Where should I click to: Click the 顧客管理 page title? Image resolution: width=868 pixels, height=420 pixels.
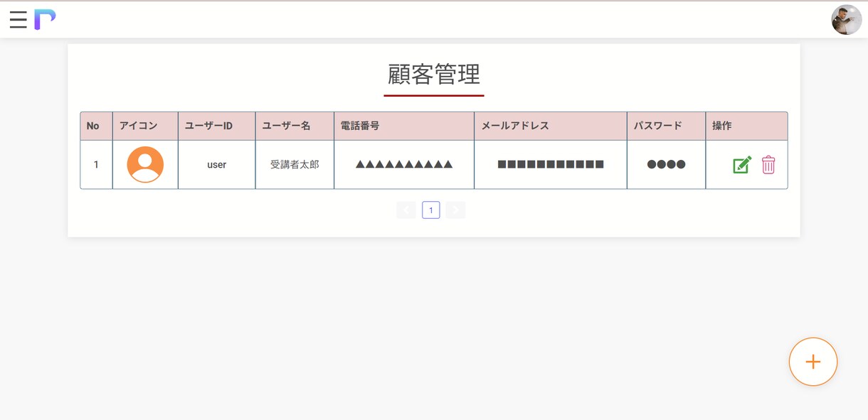[x=434, y=74]
